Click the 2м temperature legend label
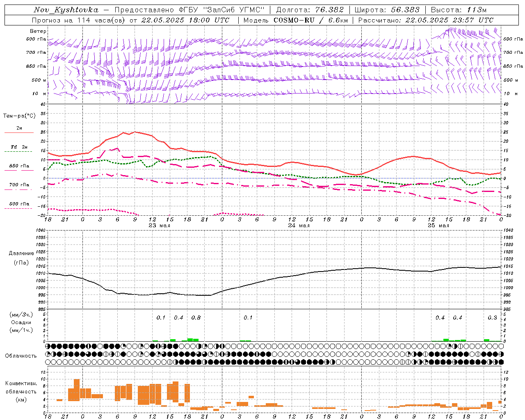The height and width of the screenshot is (420, 525). [x=19, y=128]
